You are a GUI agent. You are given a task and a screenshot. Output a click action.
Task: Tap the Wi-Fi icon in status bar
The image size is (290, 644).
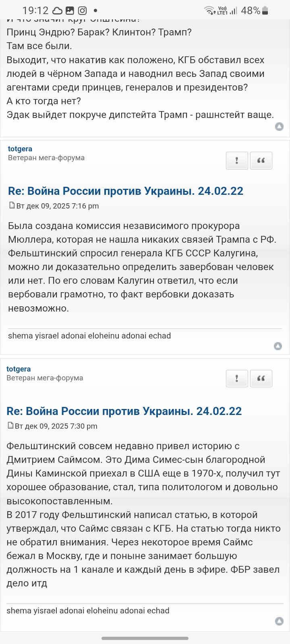click(x=209, y=10)
